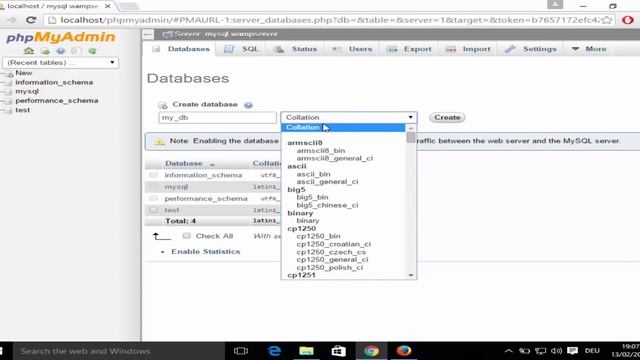Click the Create database help icon
This screenshot has width=640, height=360.
pyautogui.click(x=248, y=105)
